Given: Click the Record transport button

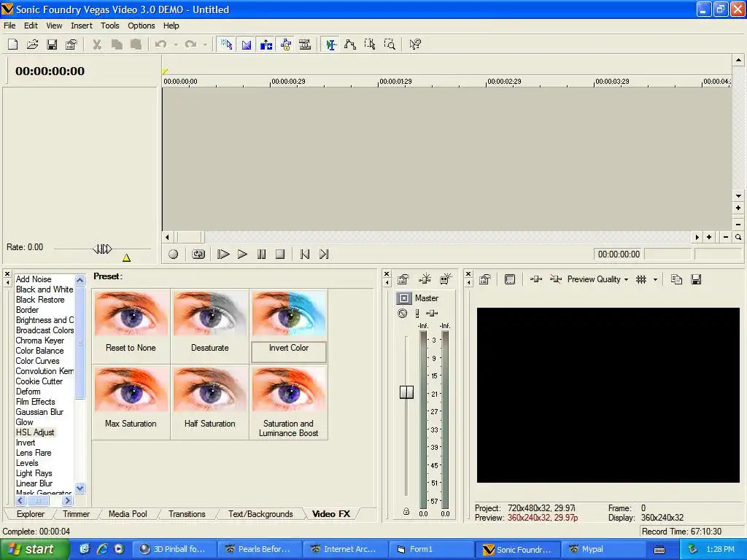Looking at the screenshot, I should tap(174, 254).
